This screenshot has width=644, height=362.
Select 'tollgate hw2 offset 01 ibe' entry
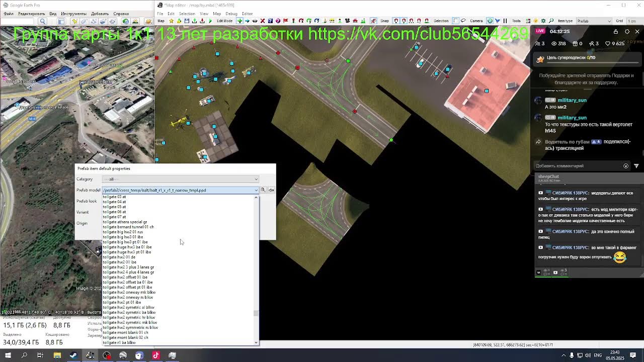point(125,277)
